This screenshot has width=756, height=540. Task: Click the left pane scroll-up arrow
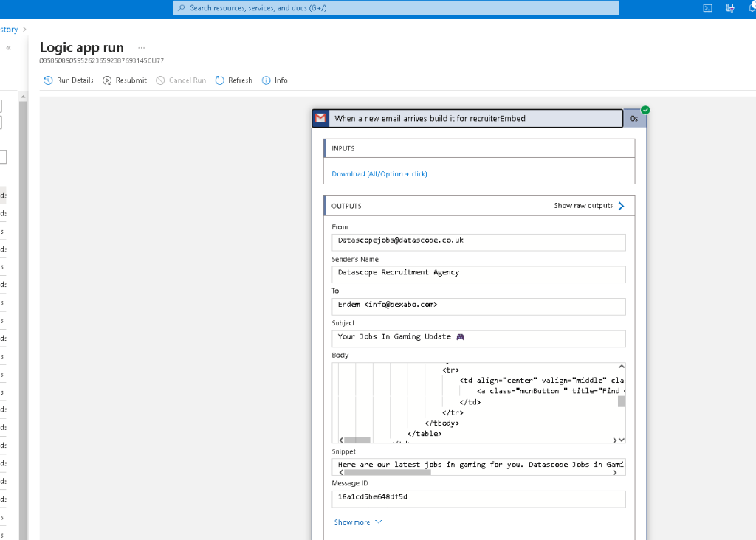click(x=23, y=97)
